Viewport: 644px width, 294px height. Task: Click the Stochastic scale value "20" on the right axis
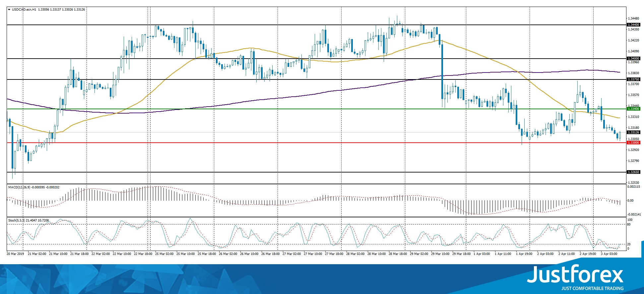pos(629,244)
